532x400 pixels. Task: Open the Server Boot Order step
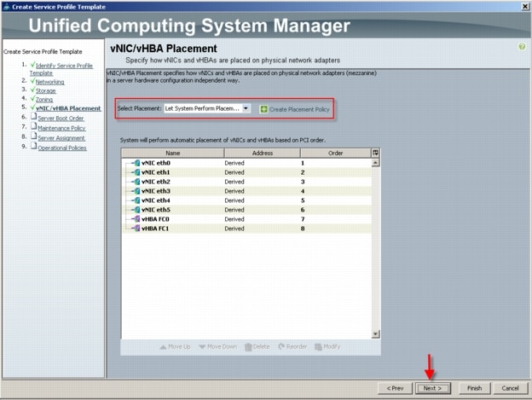click(61, 118)
